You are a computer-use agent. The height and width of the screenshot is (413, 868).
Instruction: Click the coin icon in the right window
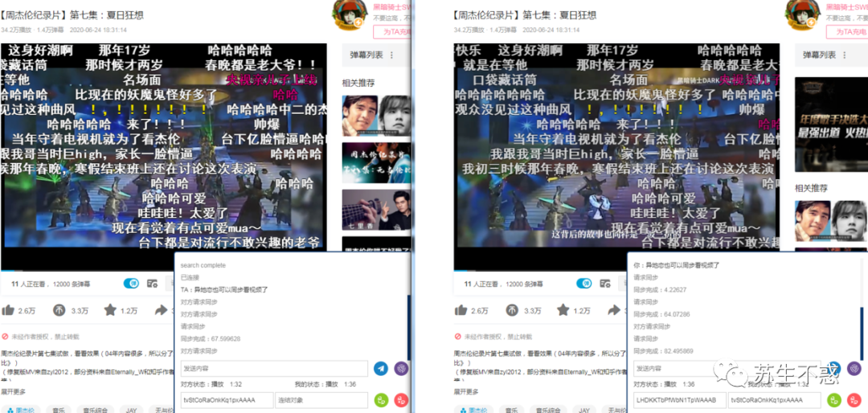(x=512, y=310)
